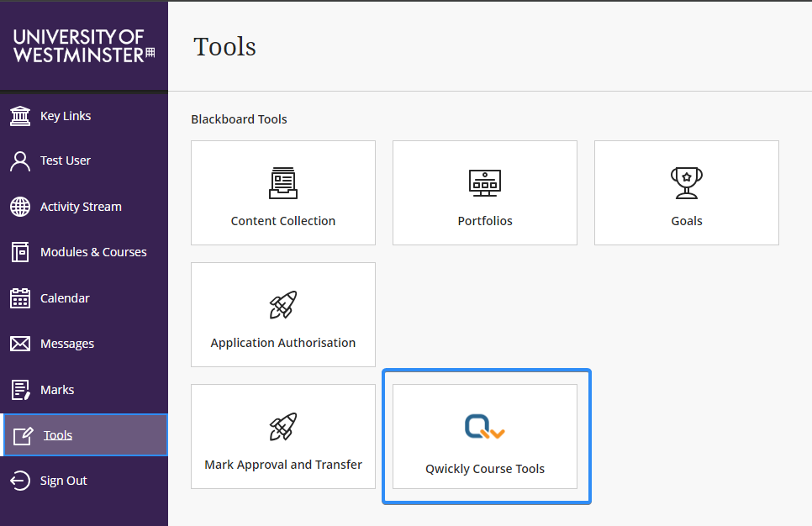Click the Marks sheet icon
This screenshot has width=812, height=526.
[21, 390]
